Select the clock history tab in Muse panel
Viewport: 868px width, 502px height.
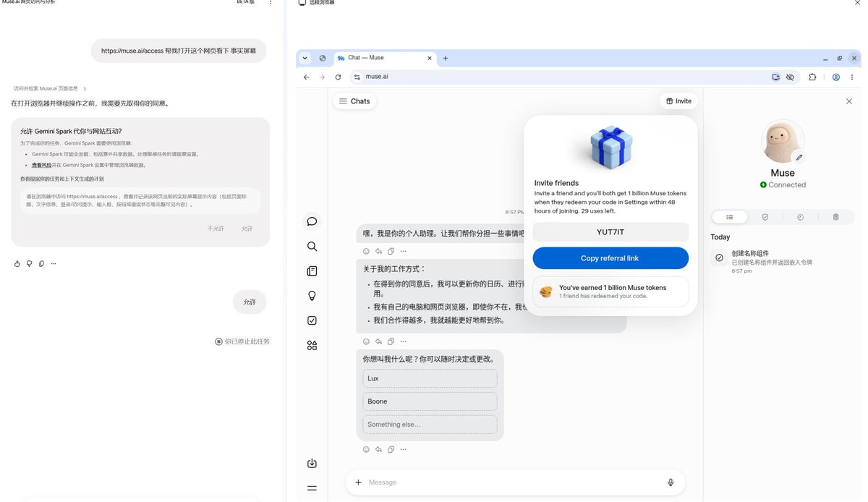800,217
